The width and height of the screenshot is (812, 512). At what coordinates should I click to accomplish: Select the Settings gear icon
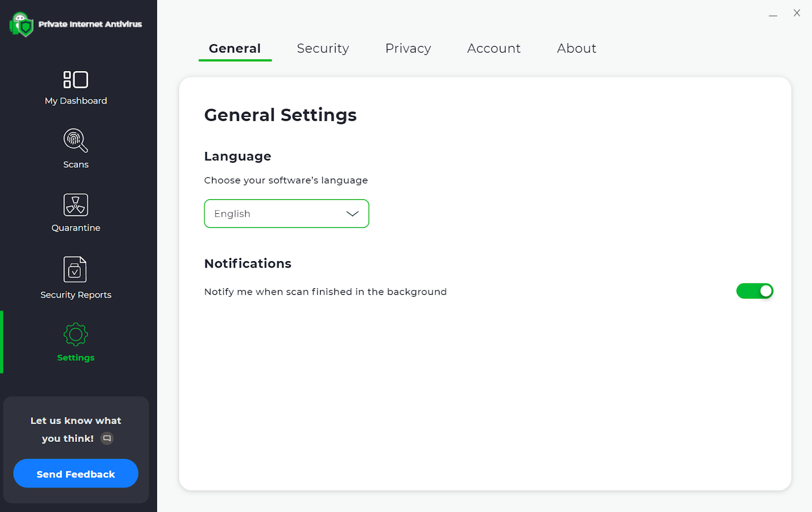tap(76, 335)
